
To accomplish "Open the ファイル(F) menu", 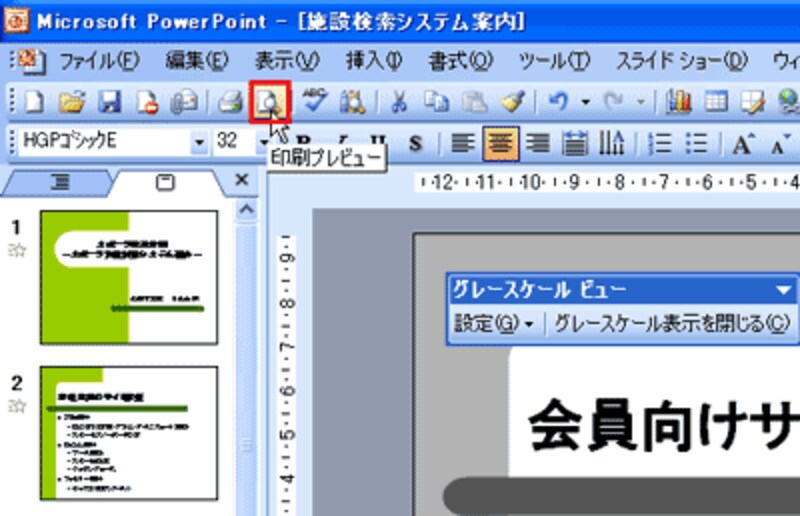I will (x=99, y=61).
